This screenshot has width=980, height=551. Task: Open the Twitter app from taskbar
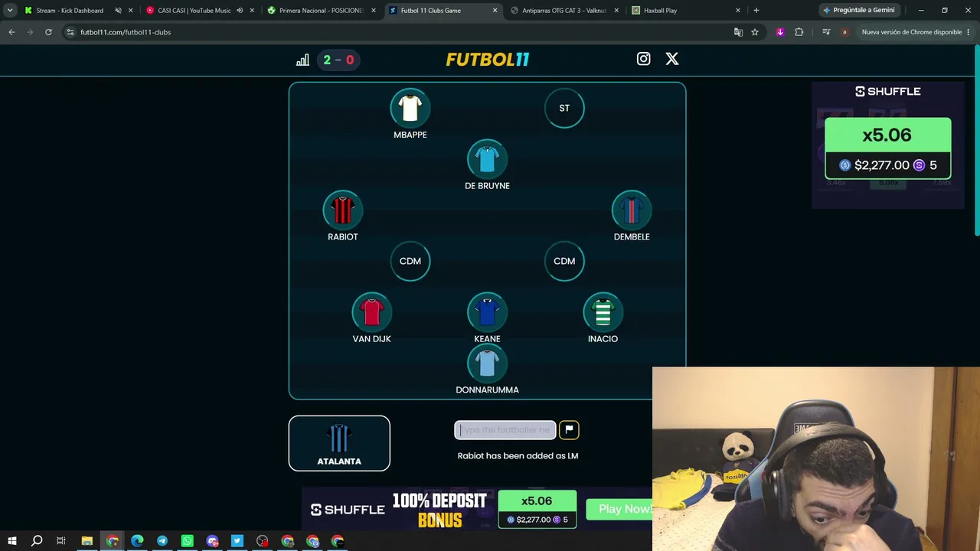(x=237, y=541)
